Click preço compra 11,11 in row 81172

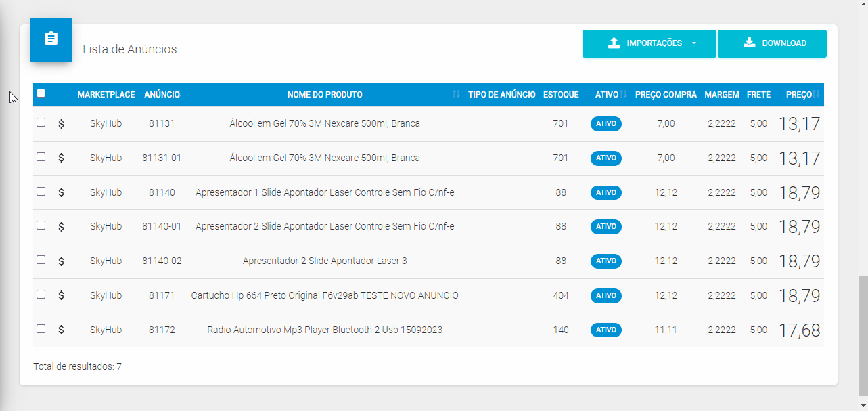tap(666, 330)
